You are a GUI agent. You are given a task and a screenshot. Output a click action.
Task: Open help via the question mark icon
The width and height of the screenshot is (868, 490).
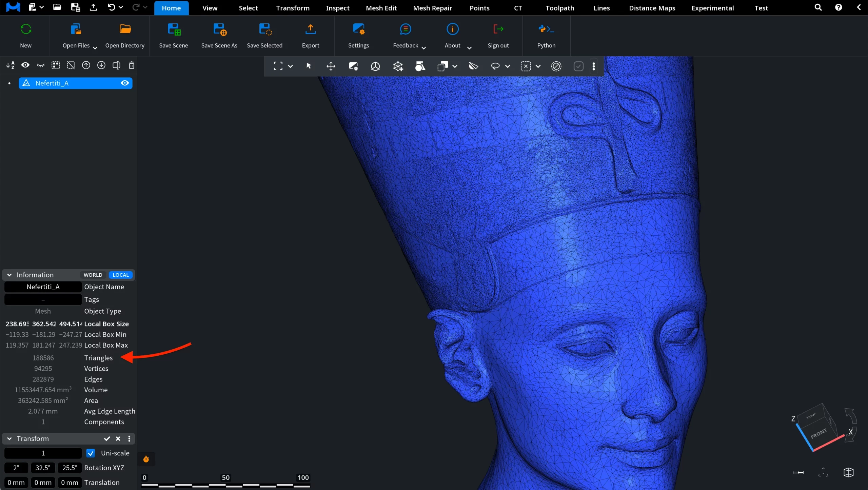[x=839, y=7]
